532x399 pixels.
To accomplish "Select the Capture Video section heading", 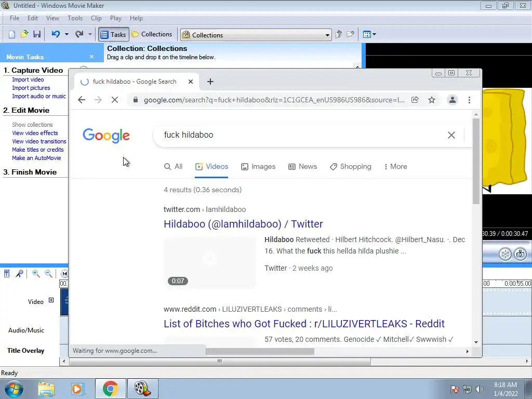I will point(33,70).
